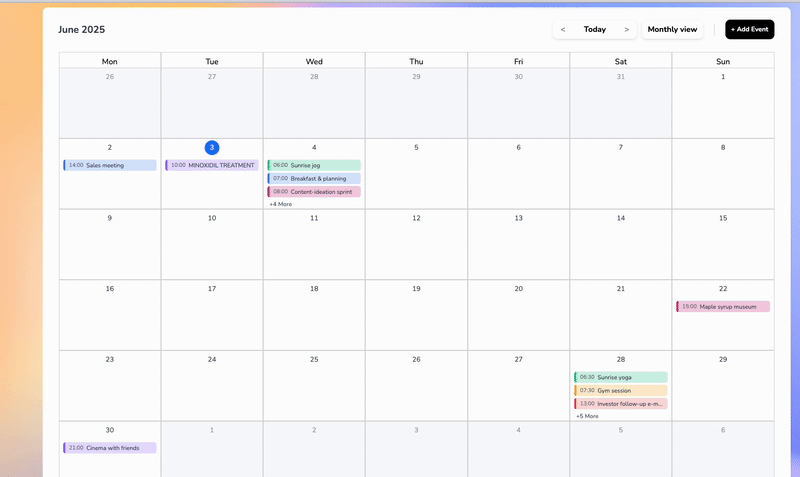
Task: Expand +5 More events on June 28
Action: 588,416
